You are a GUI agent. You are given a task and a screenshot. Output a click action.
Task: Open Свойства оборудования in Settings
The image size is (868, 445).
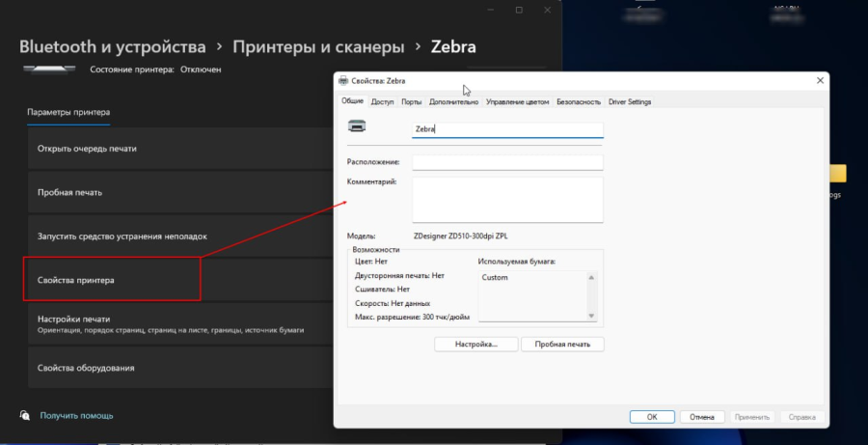[x=180, y=368]
